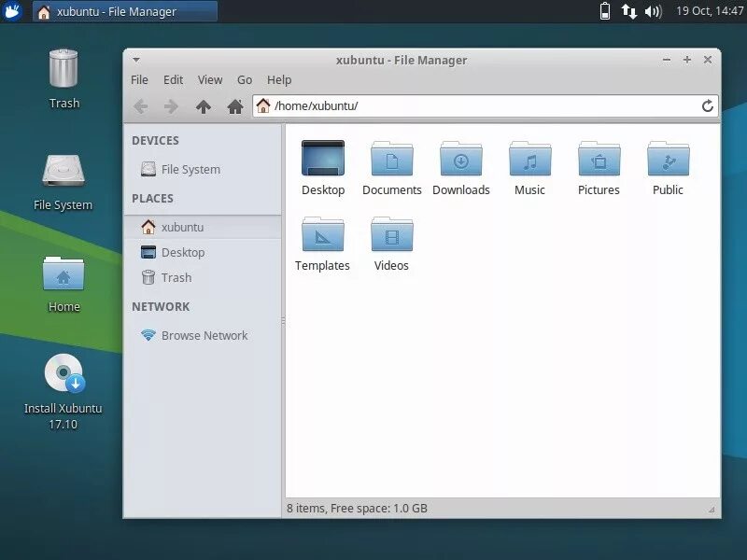Open the Documents folder
The height and width of the screenshot is (560, 747).
391,168
